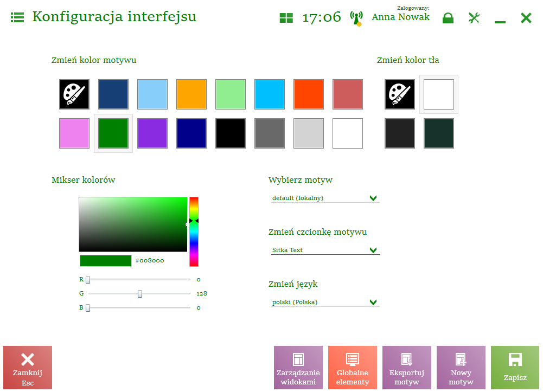Lock the session with padlock icon
Image resolution: width=543 pixels, height=392 pixels.
448,18
